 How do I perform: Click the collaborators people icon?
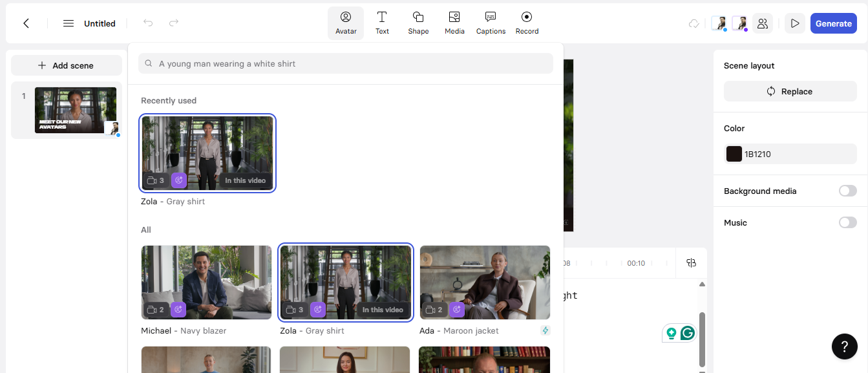[763, 24]
